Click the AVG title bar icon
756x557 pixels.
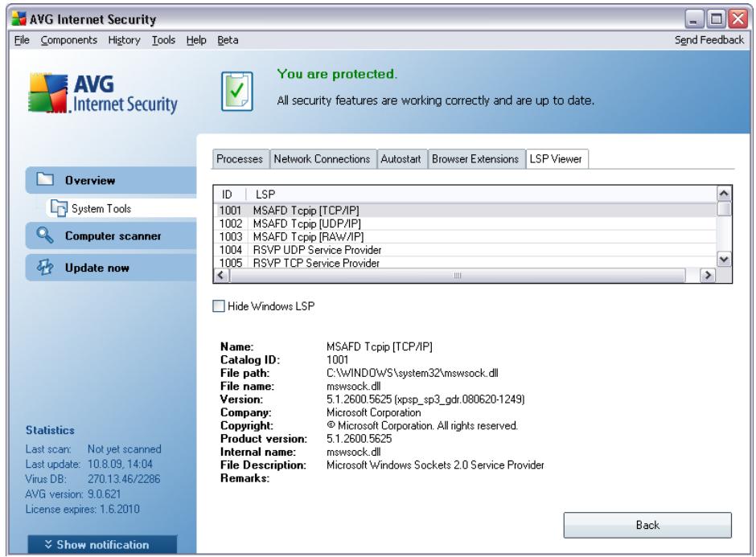18,18
